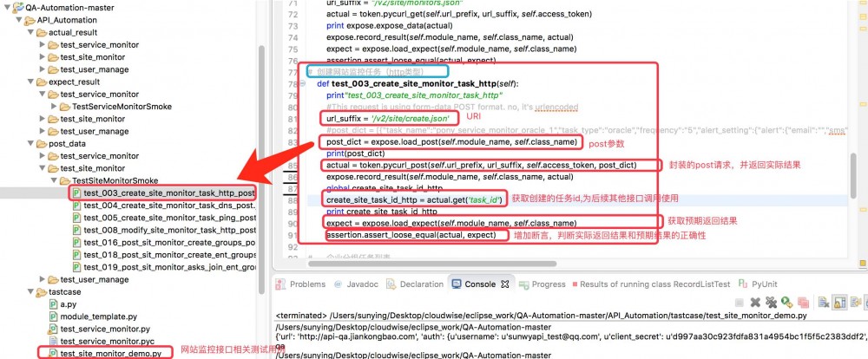Click the expect = expose.load_expect line 90
Image resolution: width=868 pixels, height=359 pixels.
click(x=451, y=223)
